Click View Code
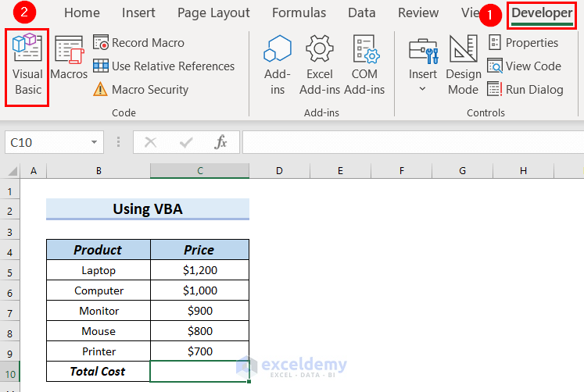 pyautogui.click(x=525, y=66)
